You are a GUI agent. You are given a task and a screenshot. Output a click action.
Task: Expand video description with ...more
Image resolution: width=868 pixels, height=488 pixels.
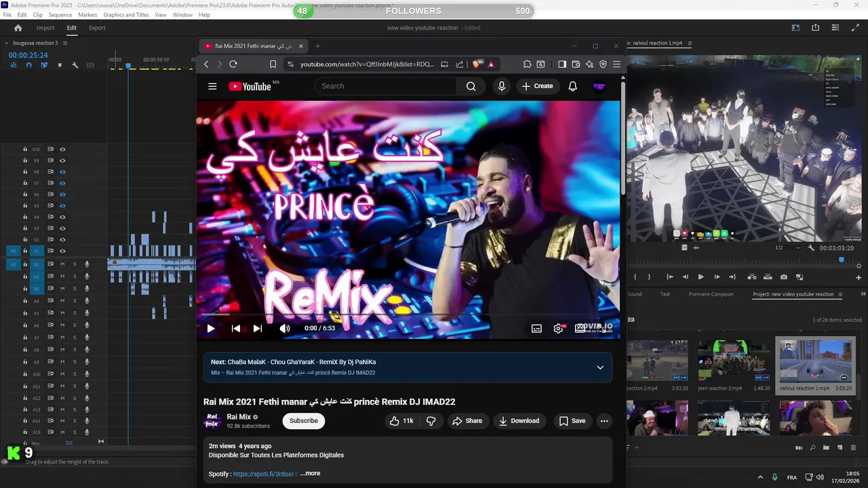310,473
